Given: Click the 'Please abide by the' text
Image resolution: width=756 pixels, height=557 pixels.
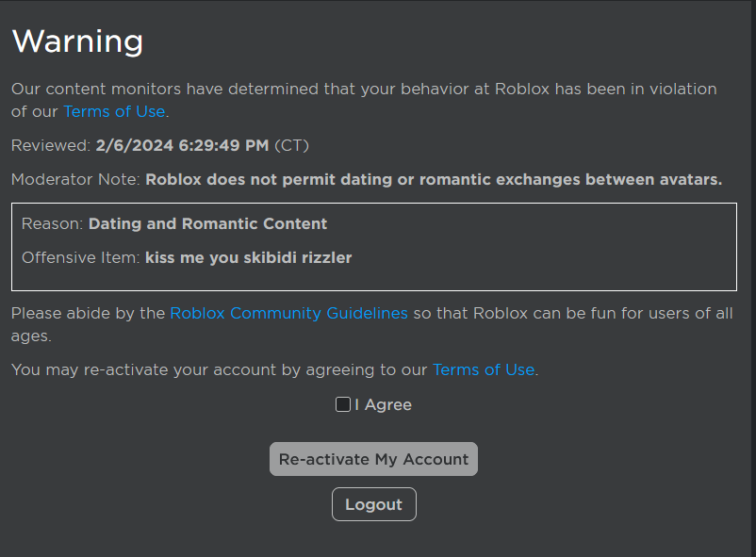Looking at the screenshot, I should (89, 313).
